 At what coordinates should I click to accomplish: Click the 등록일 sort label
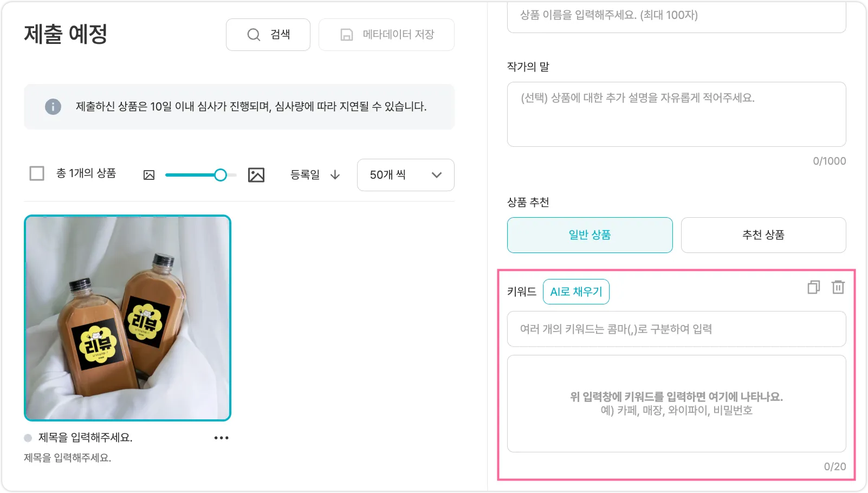pos(305,174)
